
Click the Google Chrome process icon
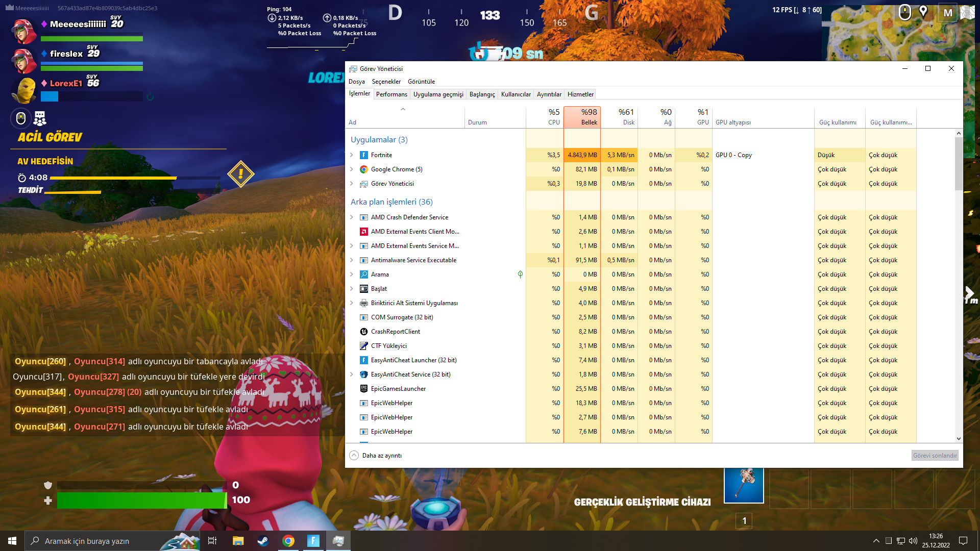tap(363, 169)
